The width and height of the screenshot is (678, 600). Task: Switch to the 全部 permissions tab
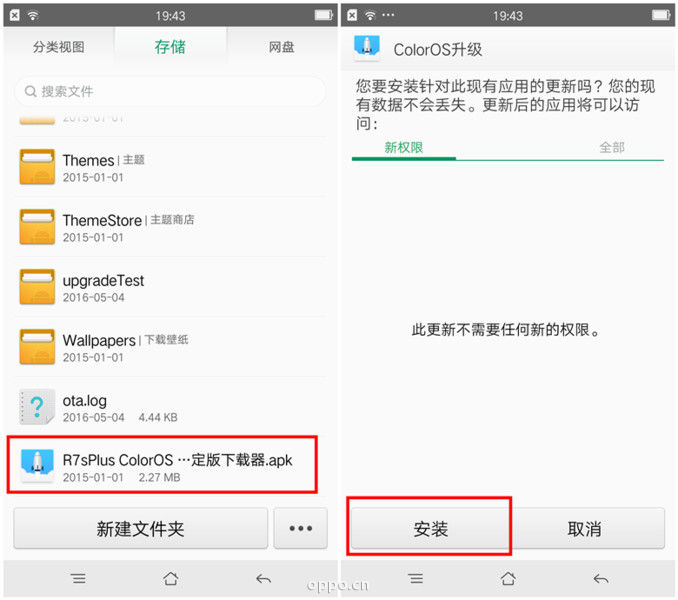612,148
